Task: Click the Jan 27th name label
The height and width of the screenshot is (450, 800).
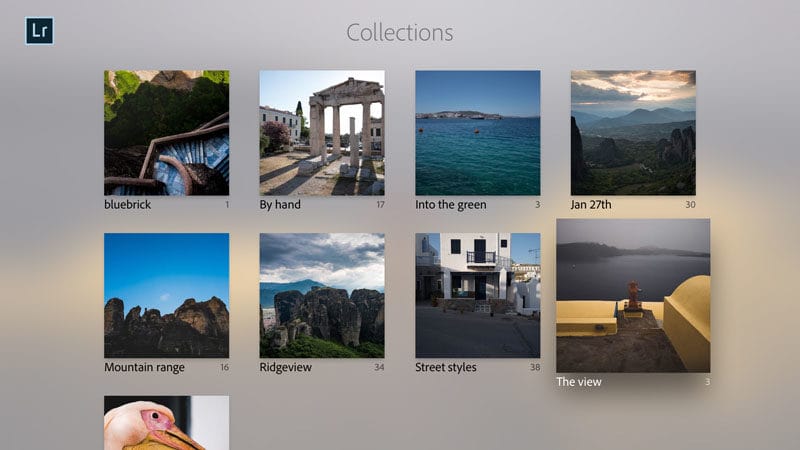Action: pyautogui.click(x=591, y=205)
